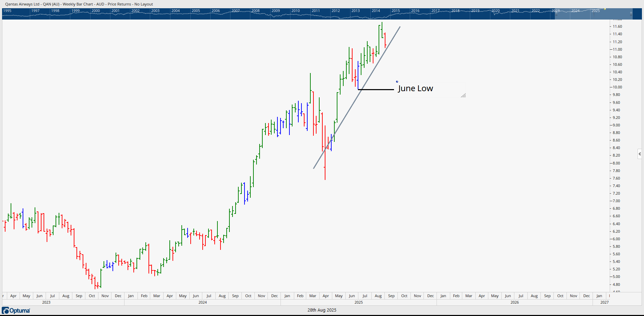Click year 2004 in the overview strip
Image resolution: width=644 pixels, height=316 pixels.
click(176, 11)
